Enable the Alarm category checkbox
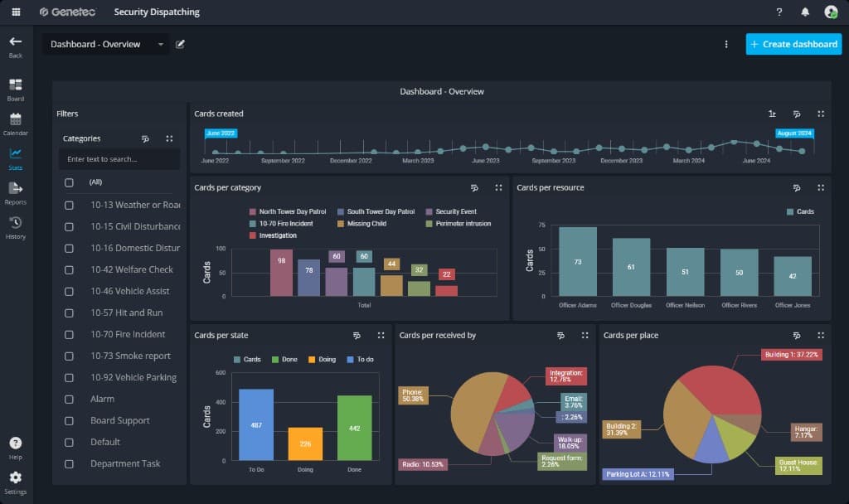Viewport: 849px width, 504px height. [x=69, y=399]
